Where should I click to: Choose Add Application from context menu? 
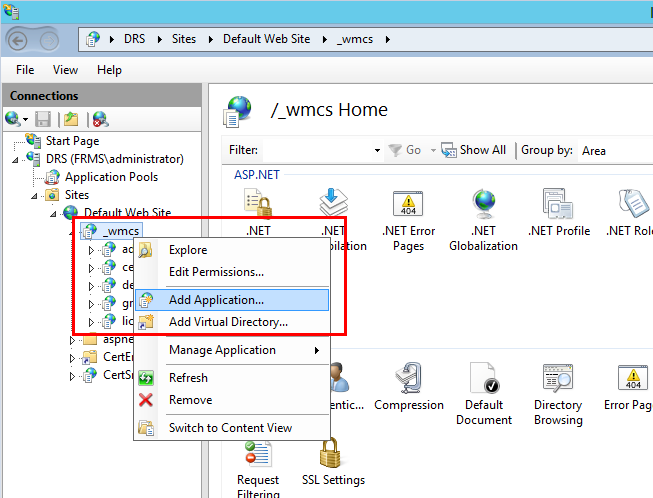coord(216,300)
